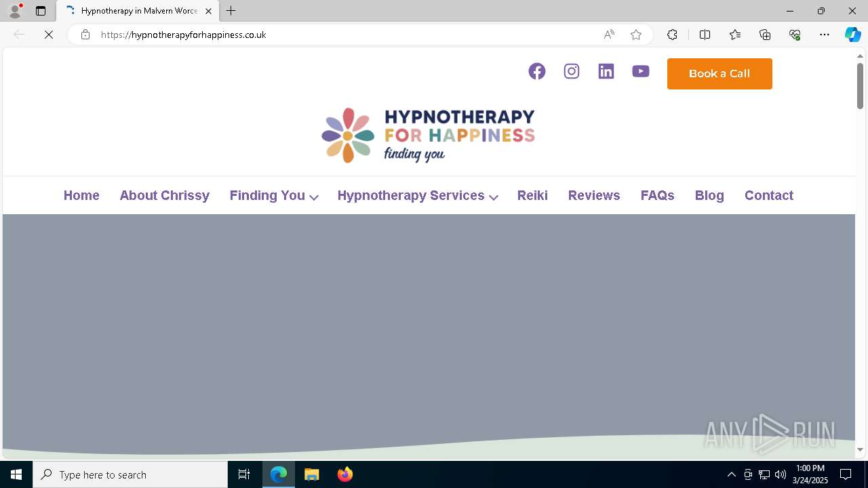Show hidden system tray icons

[731, 474]
